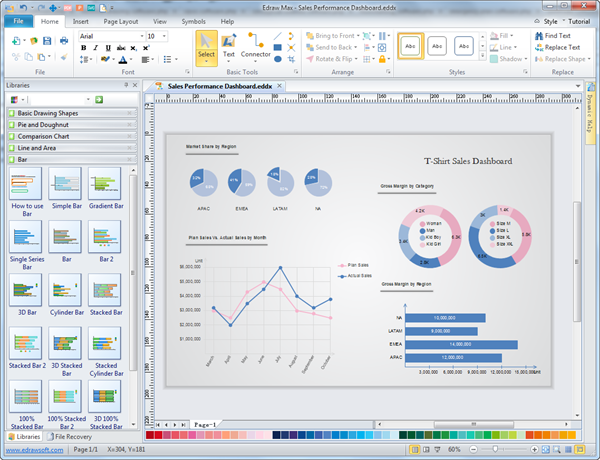Image resolution: width=600 pixels, height=460 pixels.
Task: Click the Select pointer tool
Action: (x=206, y=48)
